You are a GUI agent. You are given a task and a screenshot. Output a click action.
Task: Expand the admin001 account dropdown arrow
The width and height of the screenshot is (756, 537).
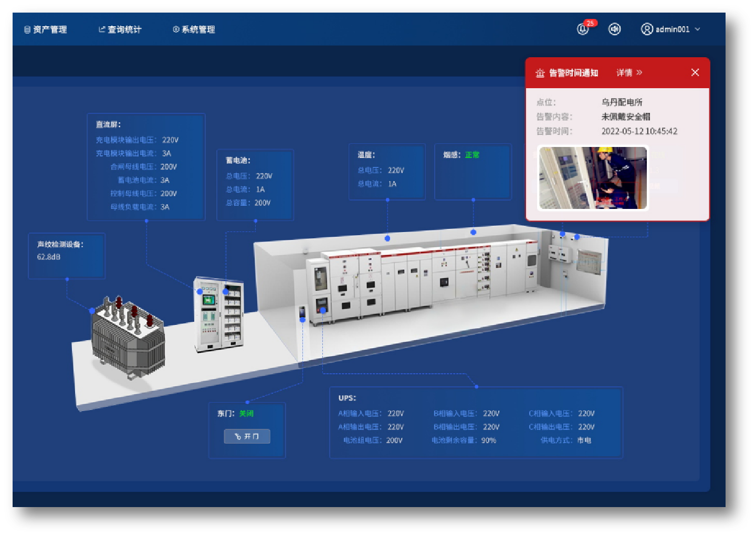pyautogui.click(x=698, y=29)
